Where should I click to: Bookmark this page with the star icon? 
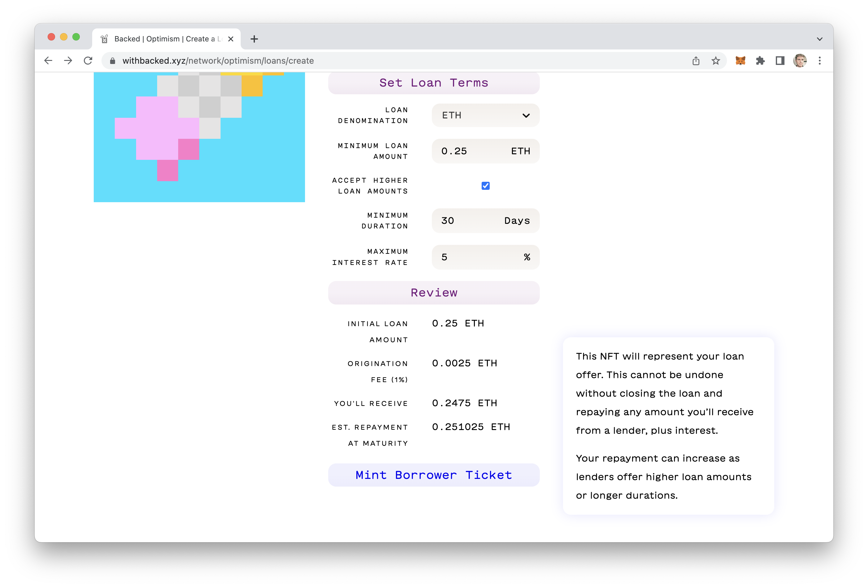715,61
